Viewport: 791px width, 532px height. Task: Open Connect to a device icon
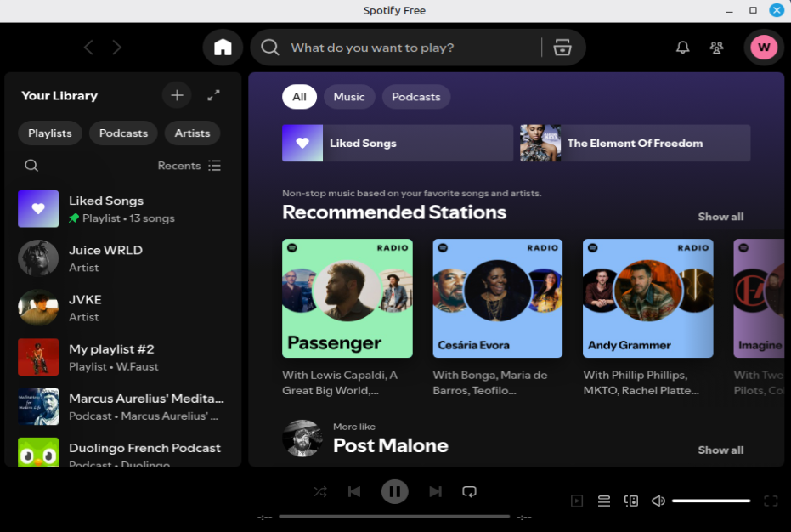pyautogui.click(x=631, y=501)
